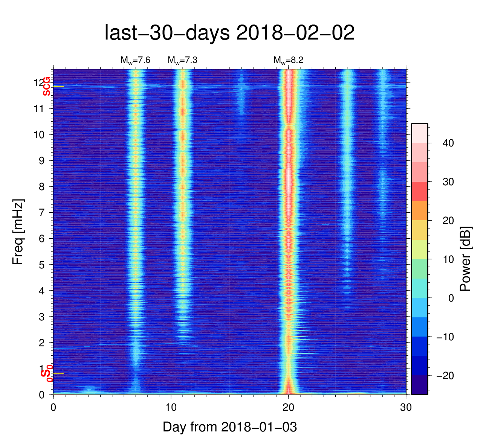This screenshot has width=486, height=448.
Task: Click the plot title last-30-days 2018-02-02
Action: point(229,33)
